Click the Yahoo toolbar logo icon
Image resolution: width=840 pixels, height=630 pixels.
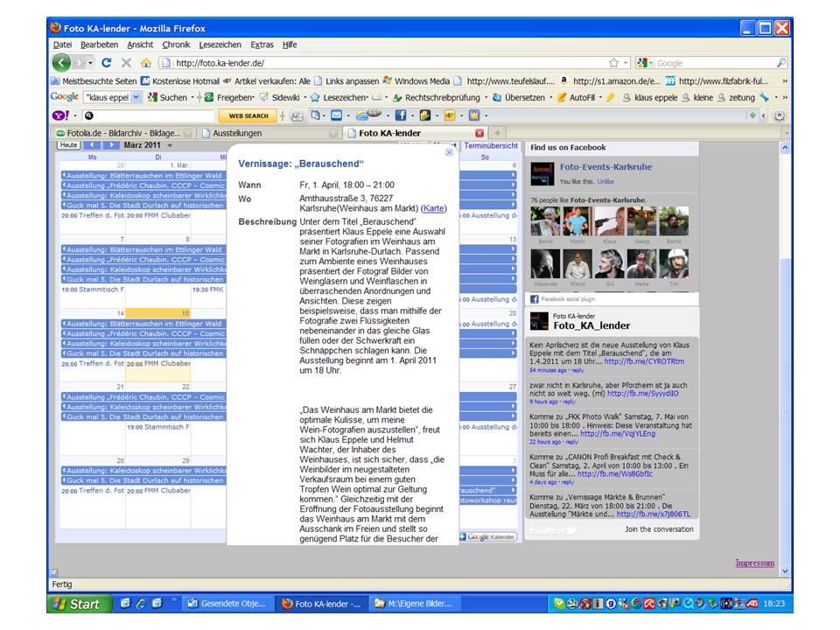point(59,115)
